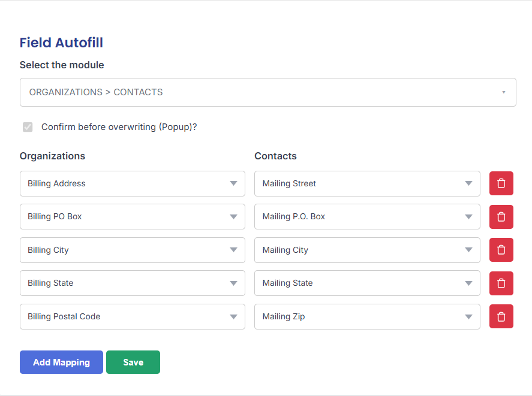Delete the Billing Postal Code mapping row
Screen dimensions: 532x396
(501, 316)
